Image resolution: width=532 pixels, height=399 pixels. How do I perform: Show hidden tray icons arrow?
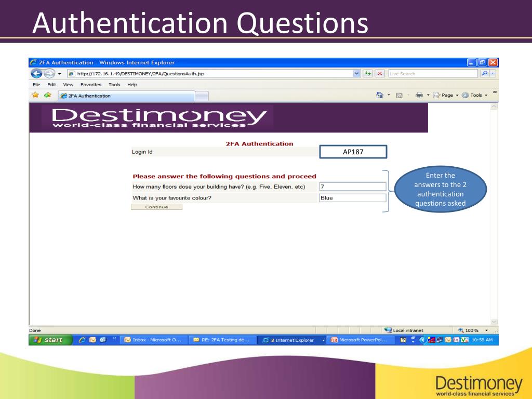pos(422,340)
